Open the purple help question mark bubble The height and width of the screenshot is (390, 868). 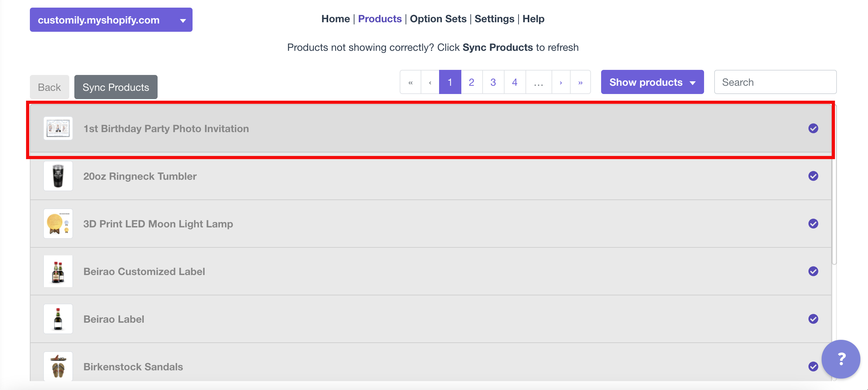point(841,359)
